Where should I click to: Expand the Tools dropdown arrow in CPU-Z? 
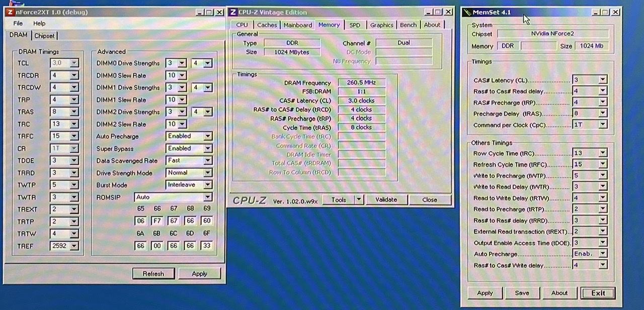pos(359,199)
